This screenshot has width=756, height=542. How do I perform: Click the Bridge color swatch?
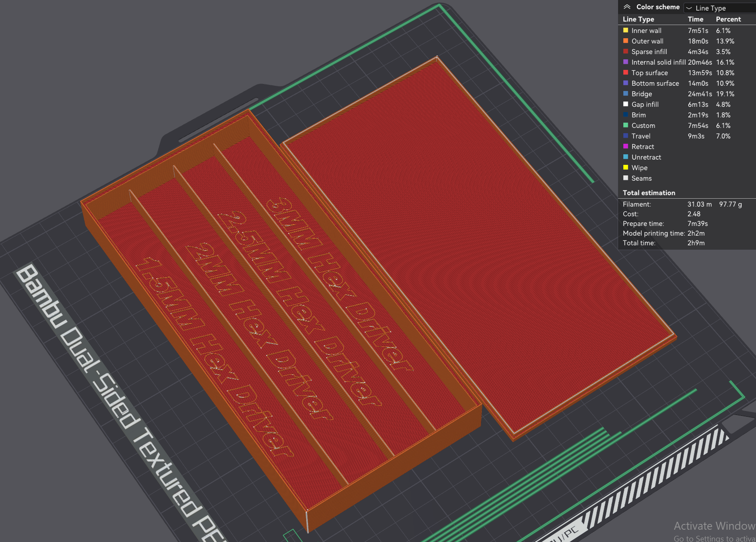pyautogui.click(x=626, y=94)
